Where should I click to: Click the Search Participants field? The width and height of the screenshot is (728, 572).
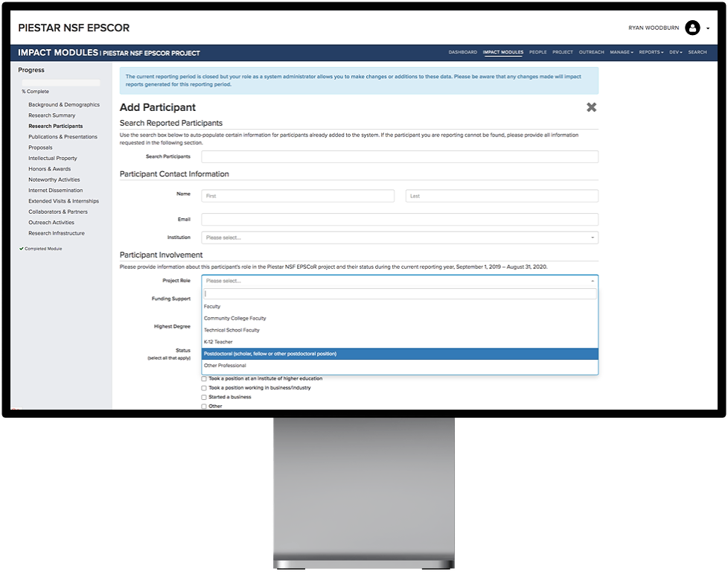click(x=400, y=156)
